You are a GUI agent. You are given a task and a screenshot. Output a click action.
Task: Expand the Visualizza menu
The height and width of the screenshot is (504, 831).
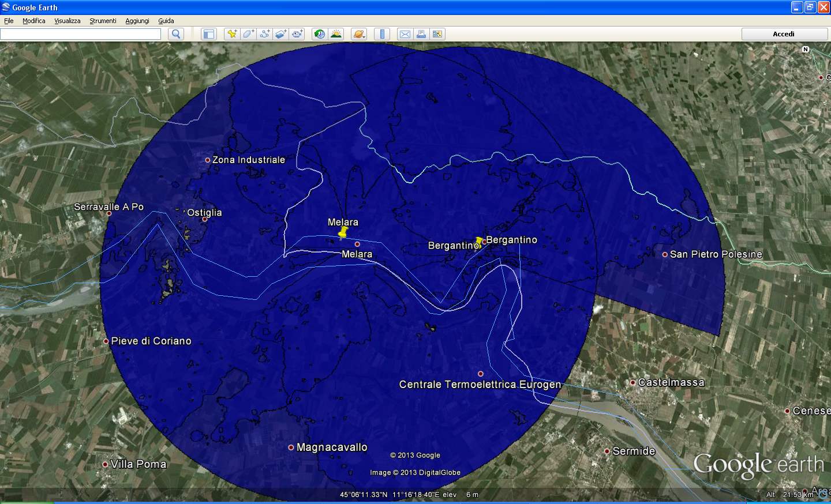point(68,21)
